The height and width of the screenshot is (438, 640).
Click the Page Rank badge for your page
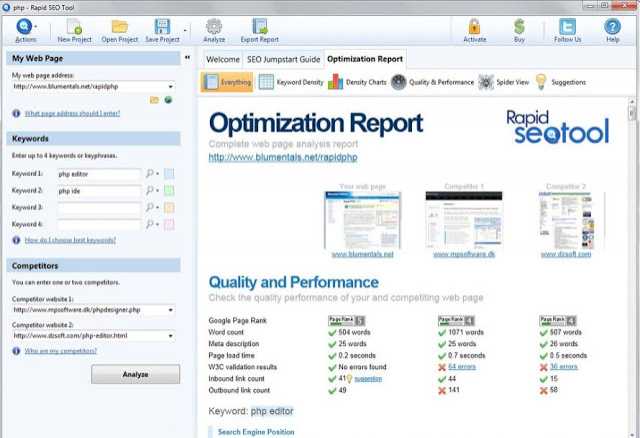(346, 320)
